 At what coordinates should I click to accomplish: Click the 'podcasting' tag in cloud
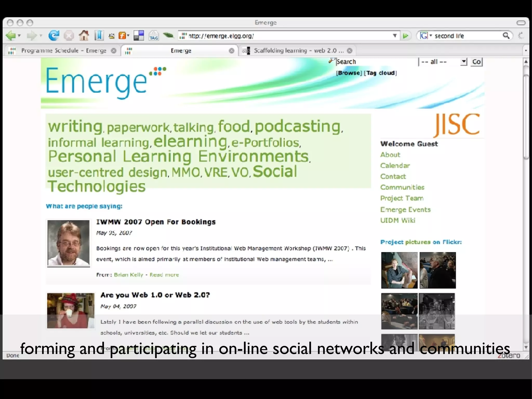(x=298, y=127)
